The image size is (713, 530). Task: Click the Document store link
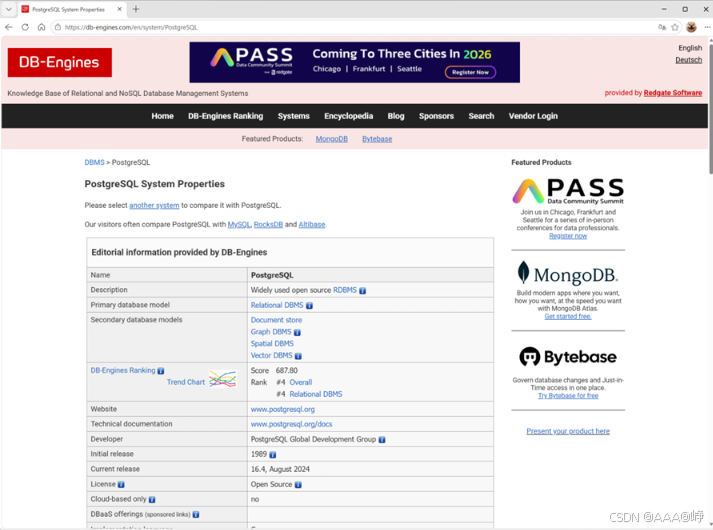coord(276,320)
